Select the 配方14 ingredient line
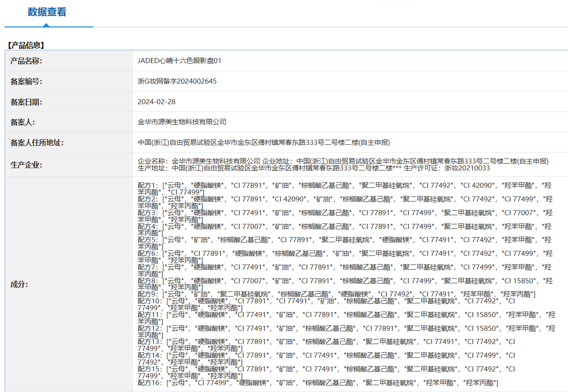Screen dimensions: 568x392 click(327, 358)
